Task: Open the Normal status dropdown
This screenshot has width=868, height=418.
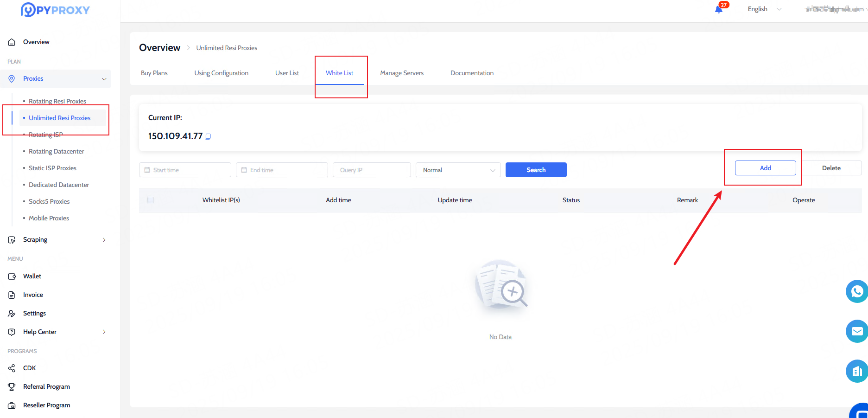Action: point(458,170)
